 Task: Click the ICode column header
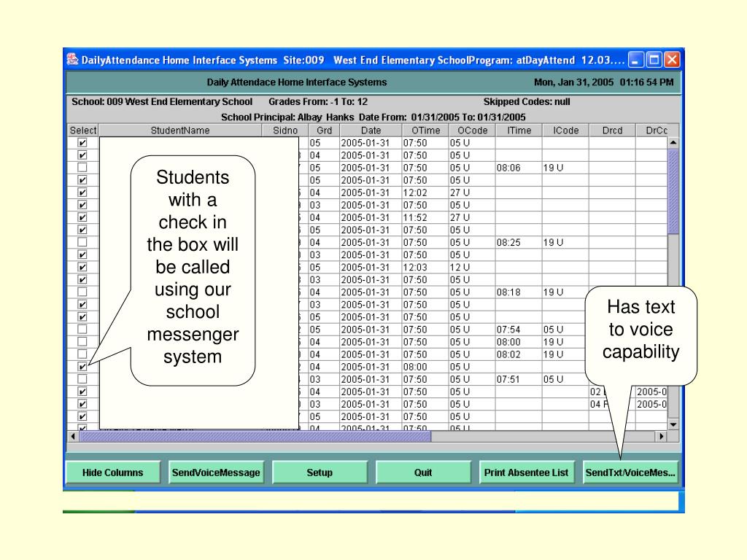[565, 131]
